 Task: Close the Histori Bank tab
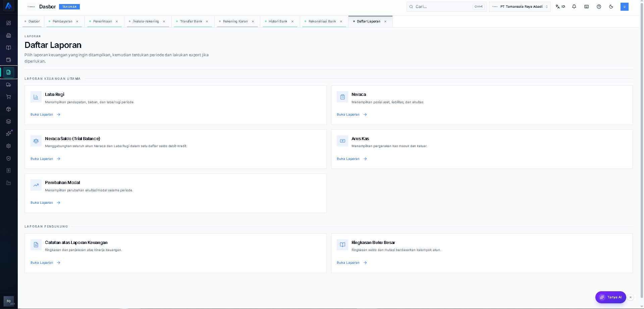tap(292, 21)
